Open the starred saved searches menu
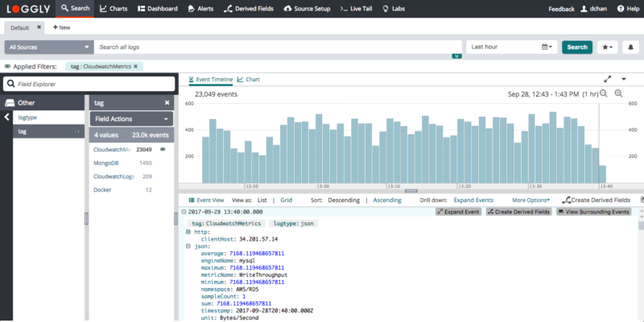Viewport: 644px width, 322px height. click(x=608, y=47)
